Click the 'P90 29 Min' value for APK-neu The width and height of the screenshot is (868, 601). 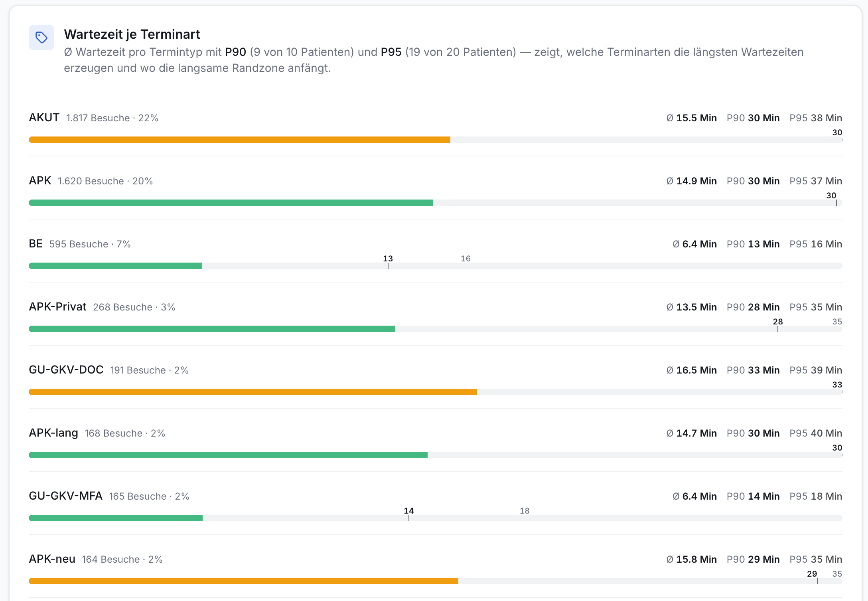coord(753,559)
